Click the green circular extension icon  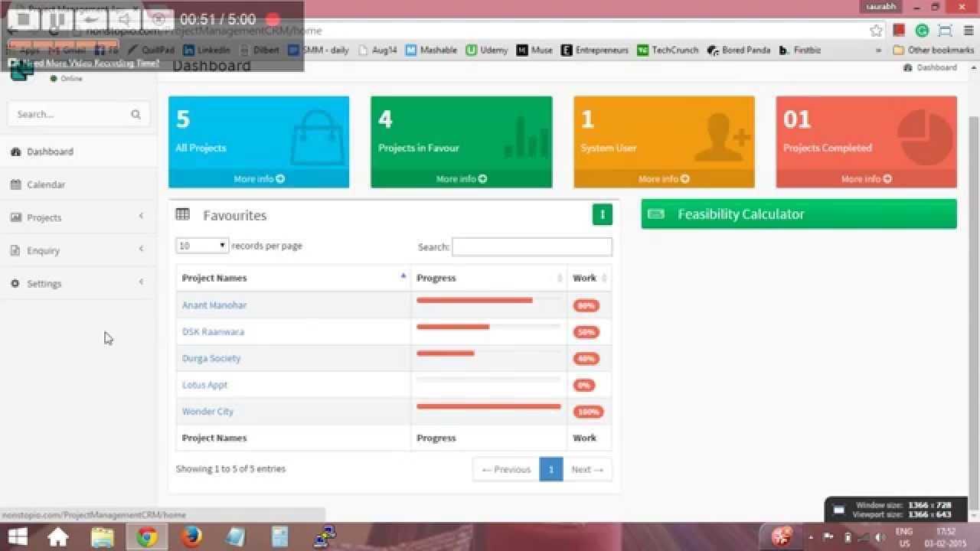pos(923,31)
